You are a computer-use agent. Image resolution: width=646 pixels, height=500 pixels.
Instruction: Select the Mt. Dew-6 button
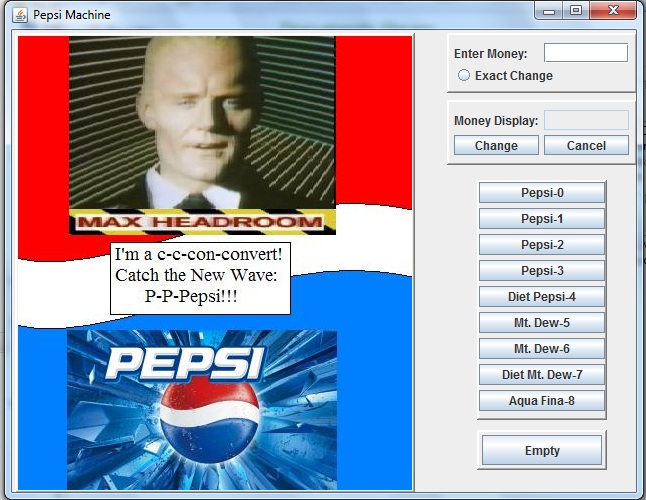click(x=542, y=348)
